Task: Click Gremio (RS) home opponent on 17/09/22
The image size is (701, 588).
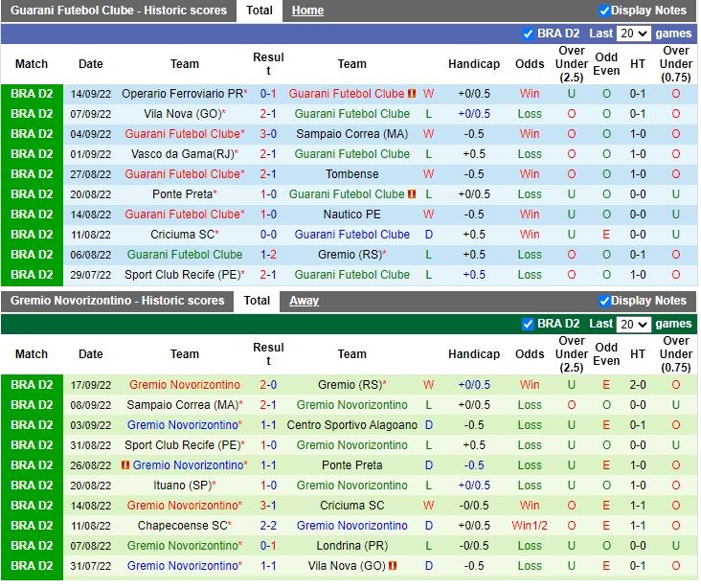Action: tap(350, 385)
